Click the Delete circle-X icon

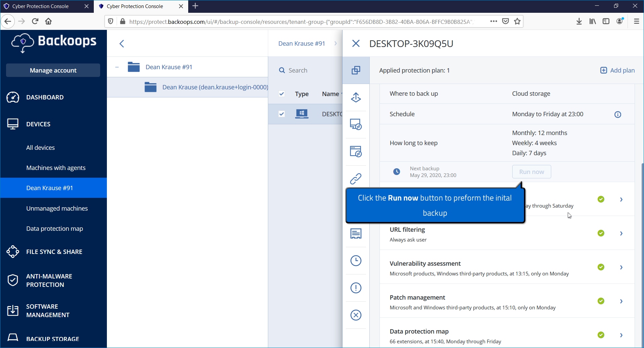point(356,315)
